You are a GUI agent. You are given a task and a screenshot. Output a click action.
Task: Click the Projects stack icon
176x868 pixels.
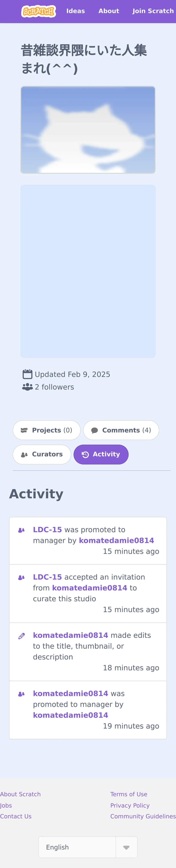tap(24, 430)
